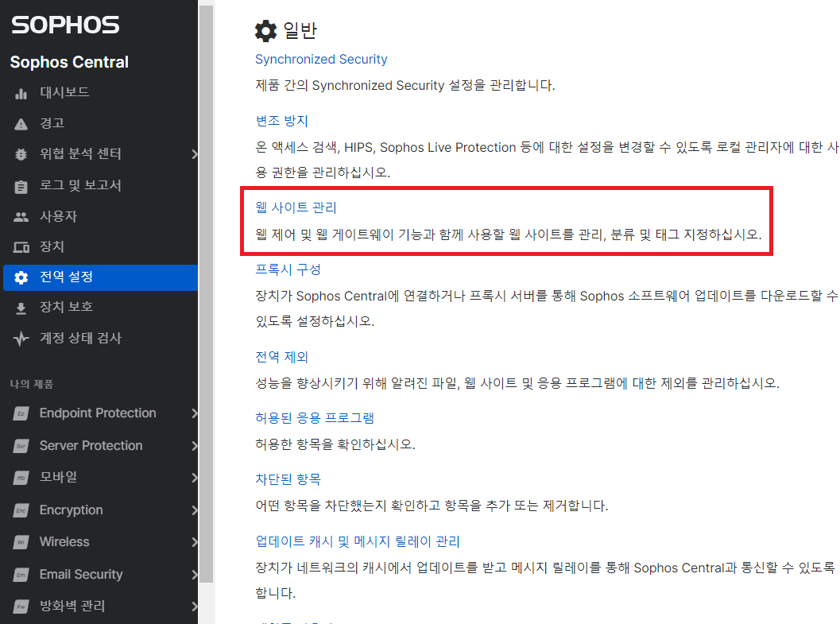Screen dimensions: 840x624
Task: Click the bug icon for 위협 분석 센터
Action: (21, 155)
